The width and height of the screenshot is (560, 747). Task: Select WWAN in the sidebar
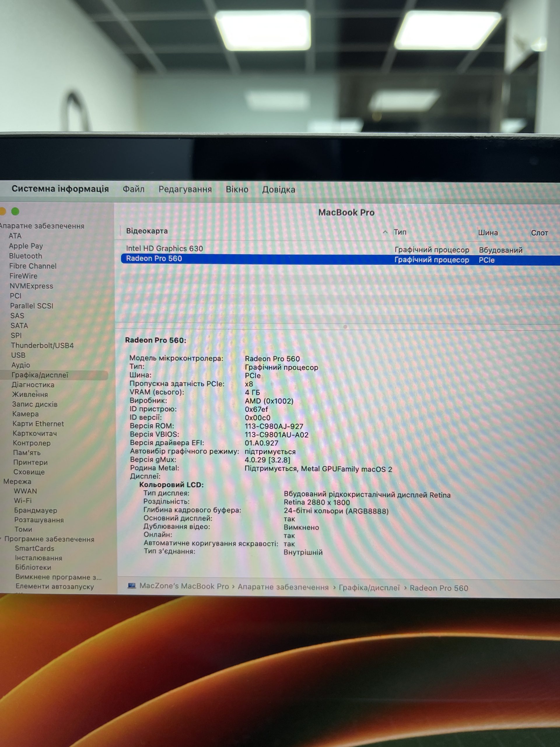26,491
